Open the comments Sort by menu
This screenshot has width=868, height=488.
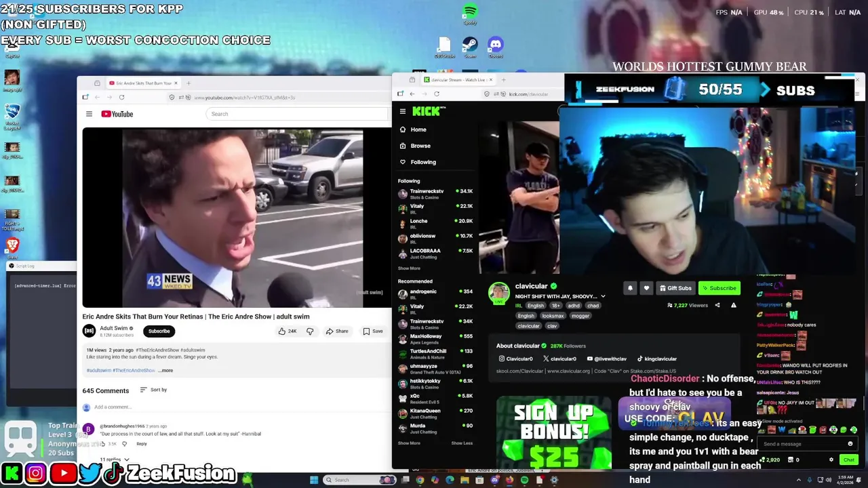point(154,390)
